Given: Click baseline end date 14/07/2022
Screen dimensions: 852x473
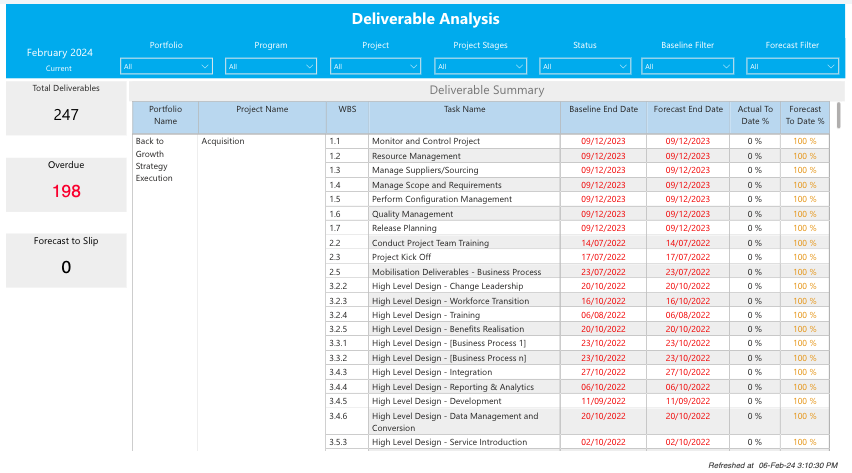Looking at the screenshot, I should (603, 242).
